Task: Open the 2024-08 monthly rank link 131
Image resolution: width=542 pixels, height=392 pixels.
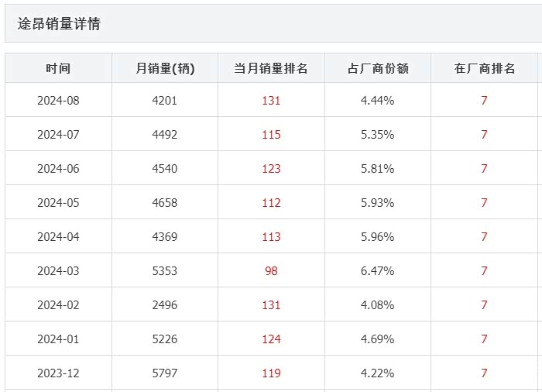Action: [271, 101]
